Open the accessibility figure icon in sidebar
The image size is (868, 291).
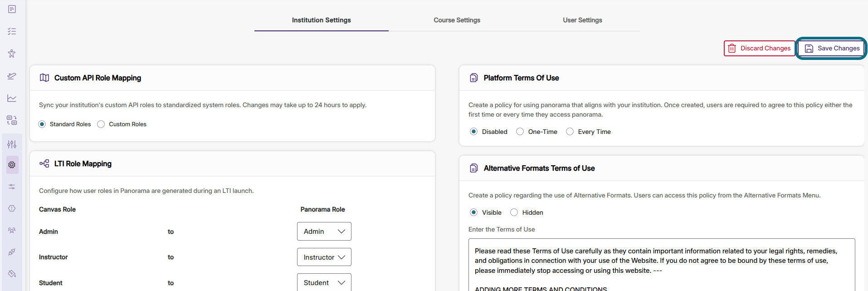coord(12,54)
